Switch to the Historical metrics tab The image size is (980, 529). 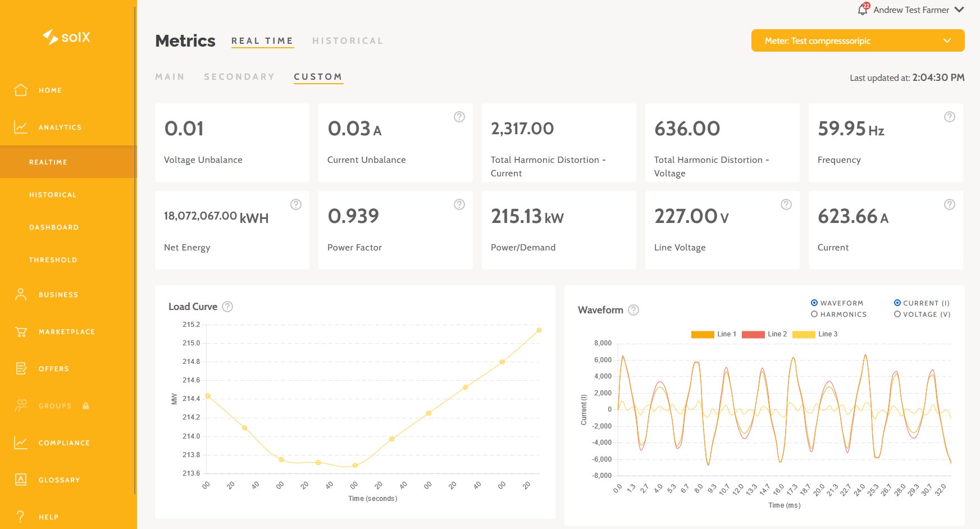348,41
